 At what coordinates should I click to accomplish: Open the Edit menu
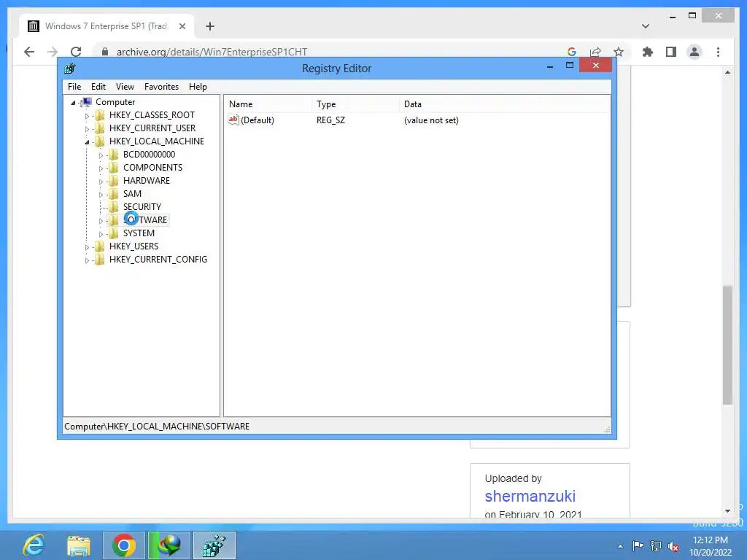pyautogui.click(x=98, y=87)
